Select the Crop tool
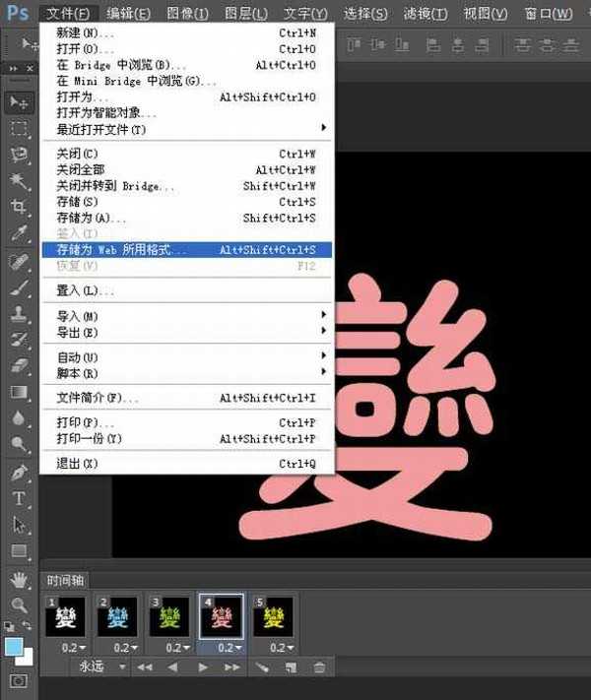Screen dimensions: 591x700 18,207
